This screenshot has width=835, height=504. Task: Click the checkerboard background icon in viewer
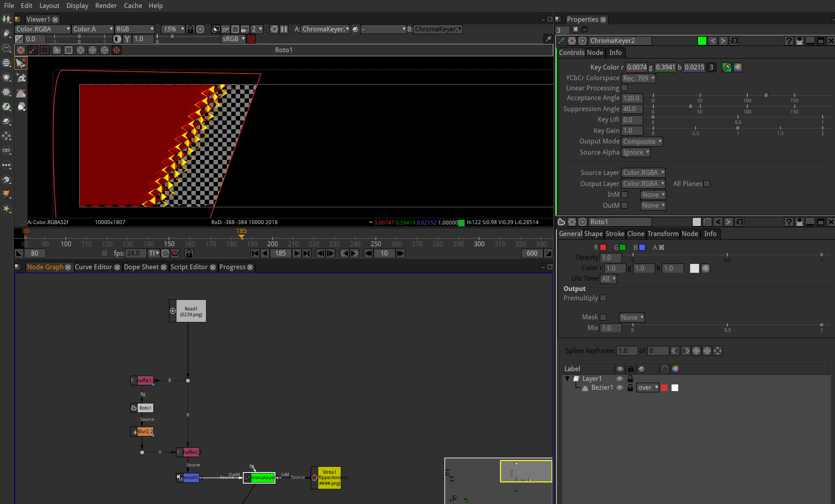(x=251, y=39)
